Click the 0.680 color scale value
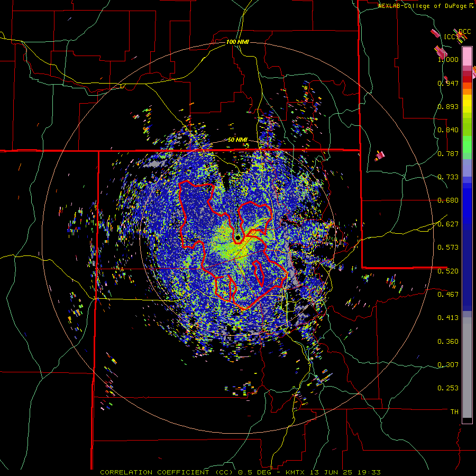 [x=448, y=200]
